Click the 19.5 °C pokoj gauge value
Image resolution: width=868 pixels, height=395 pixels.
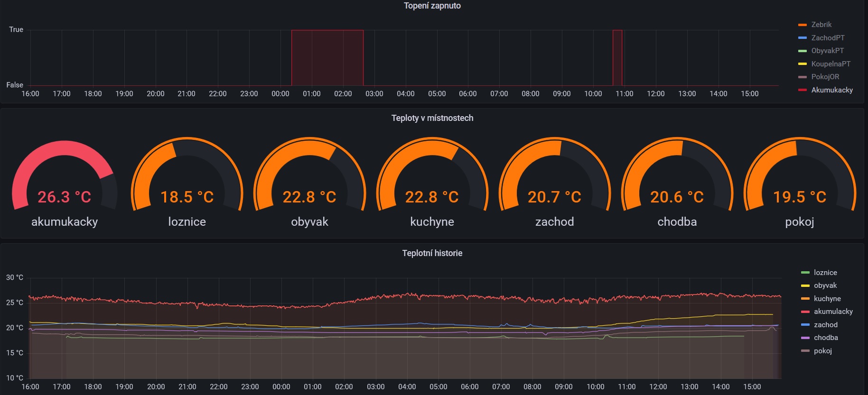click(x=800, y=197)
